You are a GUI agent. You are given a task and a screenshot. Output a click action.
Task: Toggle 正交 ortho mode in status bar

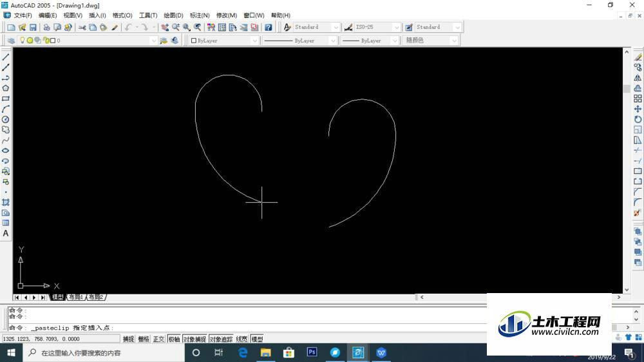point(158,339)
